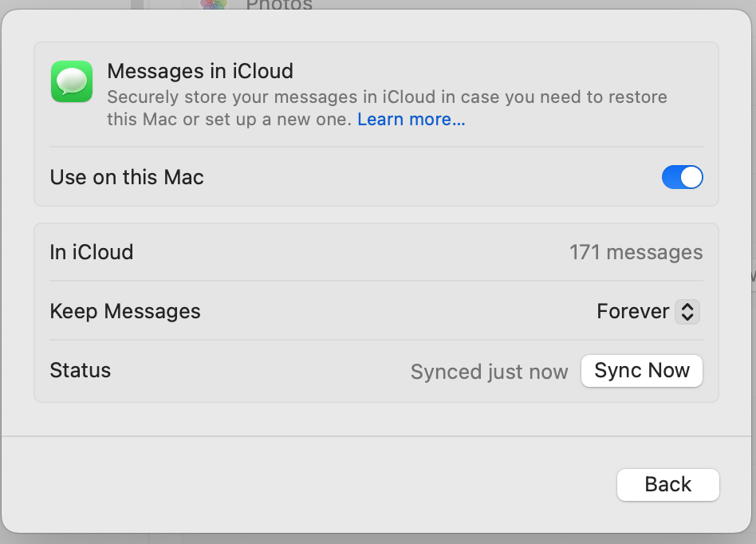Toggle the Use on this Mac switch
This screenshot has width=756, height=544.
682,177
